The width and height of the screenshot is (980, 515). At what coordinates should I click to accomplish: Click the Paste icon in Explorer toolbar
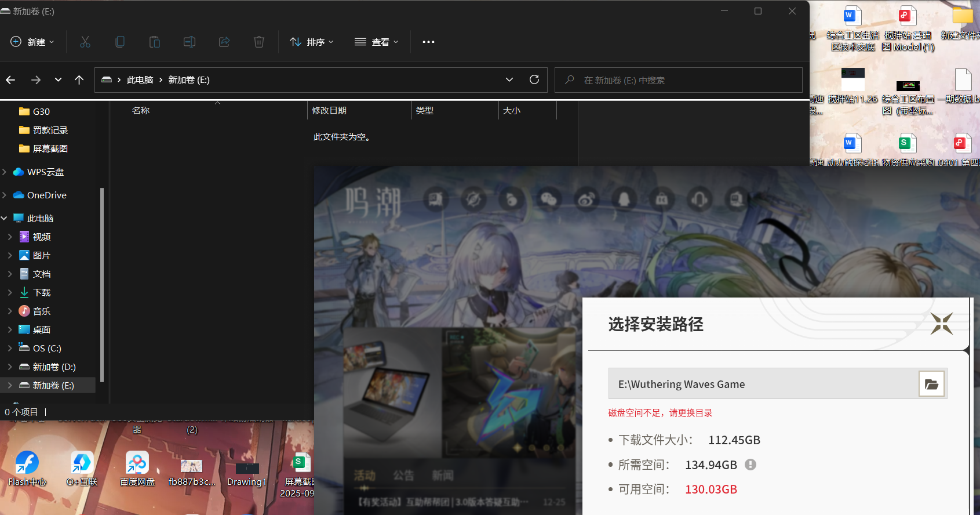tap(155, 42)
